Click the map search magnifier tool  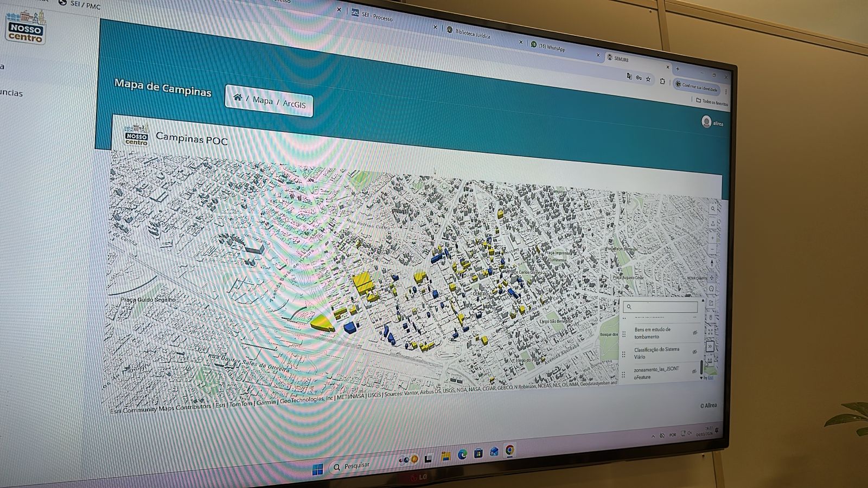pos(713,209)
